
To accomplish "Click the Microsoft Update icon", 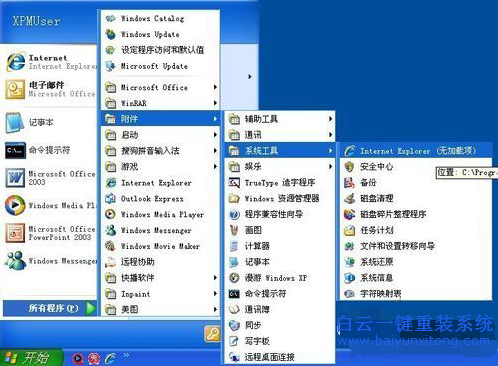I will (110, 66).
